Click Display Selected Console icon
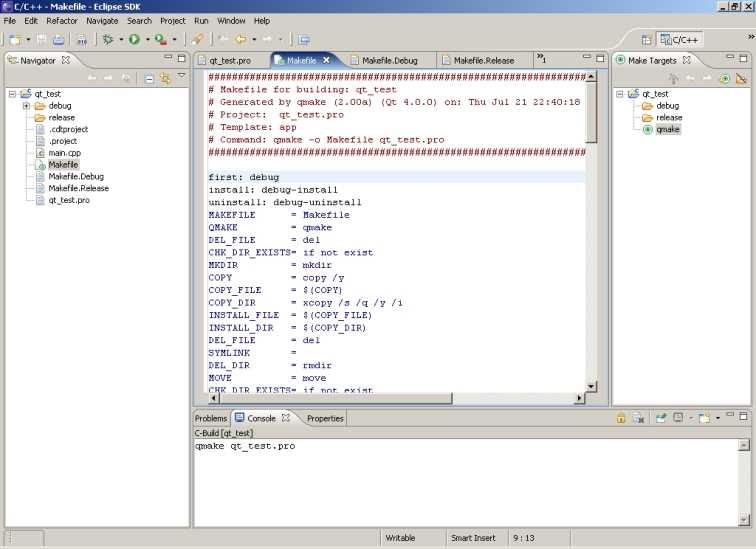Screen dimensions: 756x549 pyautogui.click(x=678, y=418)
